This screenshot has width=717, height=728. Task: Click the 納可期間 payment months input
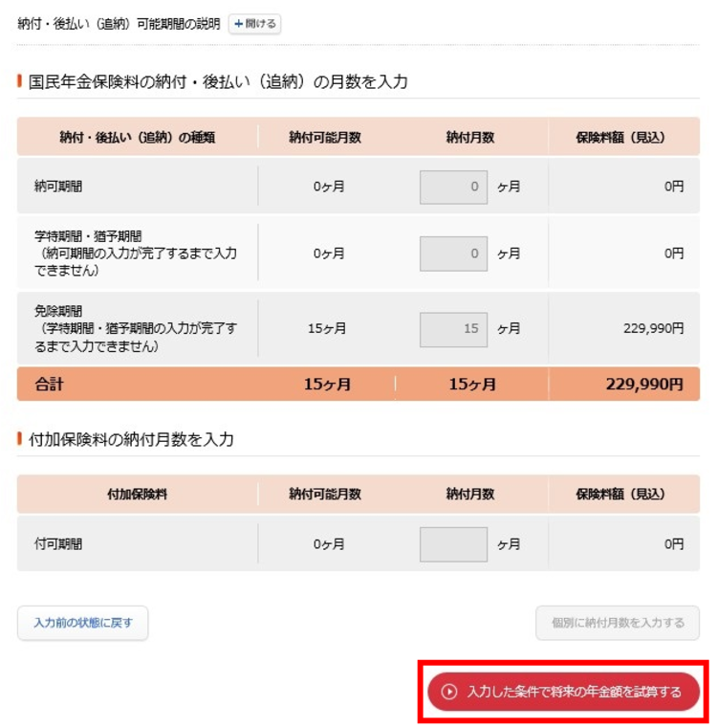[453, 188]
